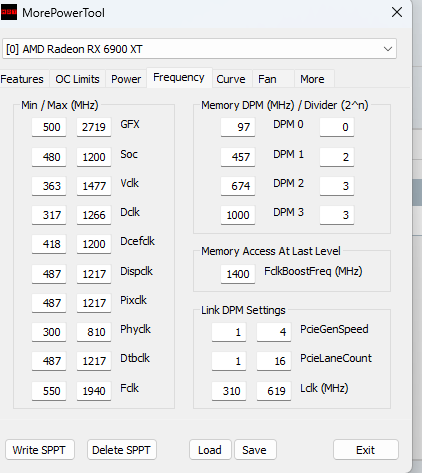Screen dimensions: 422x473
Task: Select the Lclk maximum field 619
Action: (x=274, y=391)
